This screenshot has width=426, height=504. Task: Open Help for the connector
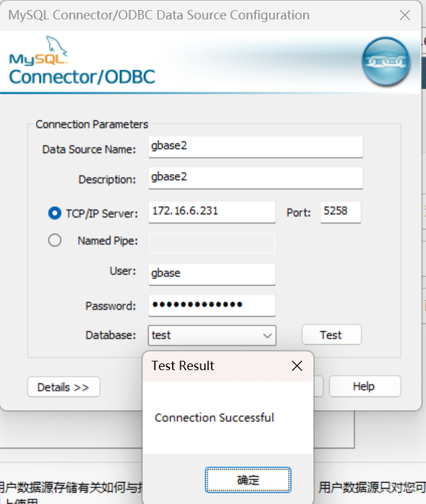pyautogui.click(x=364, y=386)
